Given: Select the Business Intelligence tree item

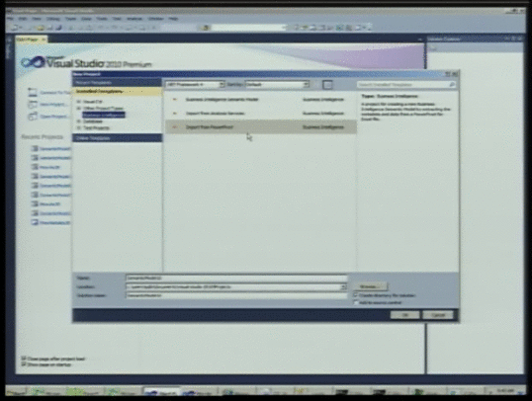Looking at the screenshot, I should [x=104, y=115].
